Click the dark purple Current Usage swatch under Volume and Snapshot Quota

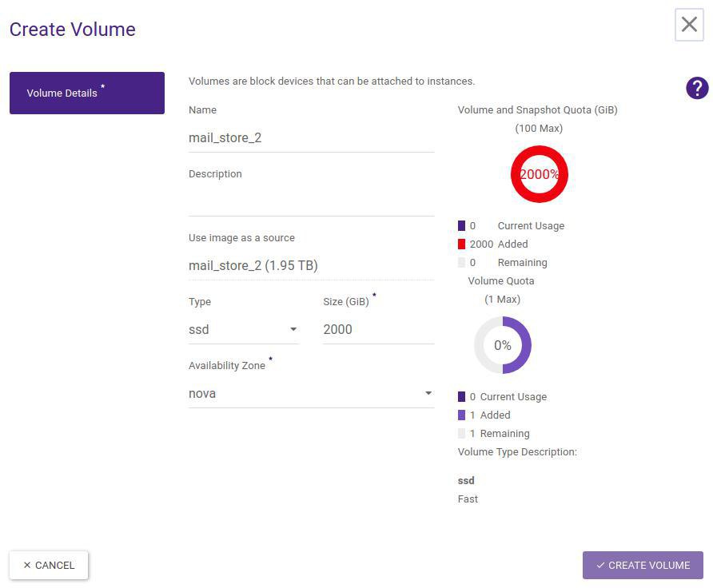click(461, 226)
